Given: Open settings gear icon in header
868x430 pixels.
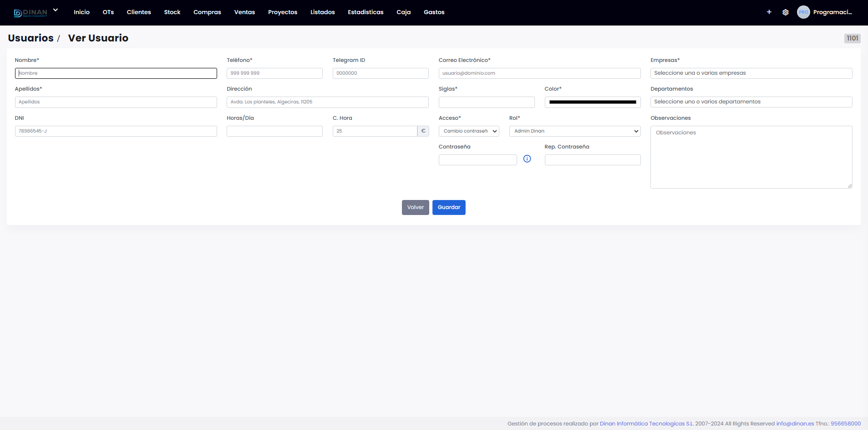Looking at the screenshot, I should click(x=785, y=12).
